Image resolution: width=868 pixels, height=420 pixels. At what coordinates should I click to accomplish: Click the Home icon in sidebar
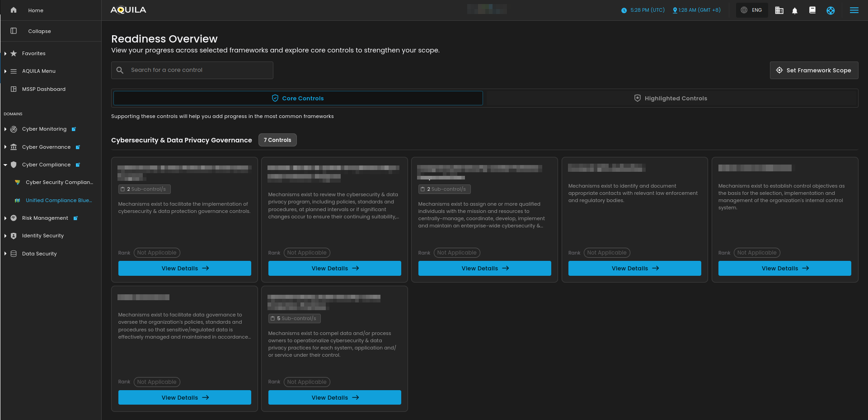pos(14,10)
